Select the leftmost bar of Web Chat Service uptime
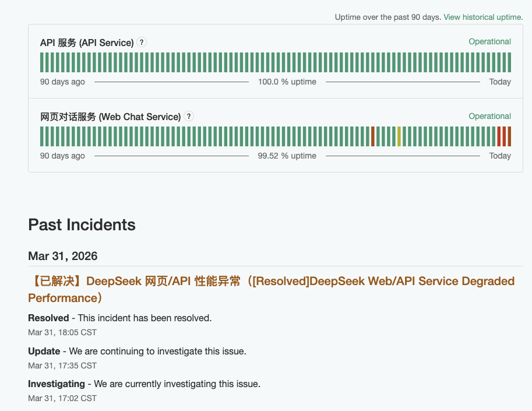This screenshot has width=532, height=411. [42, 136]
